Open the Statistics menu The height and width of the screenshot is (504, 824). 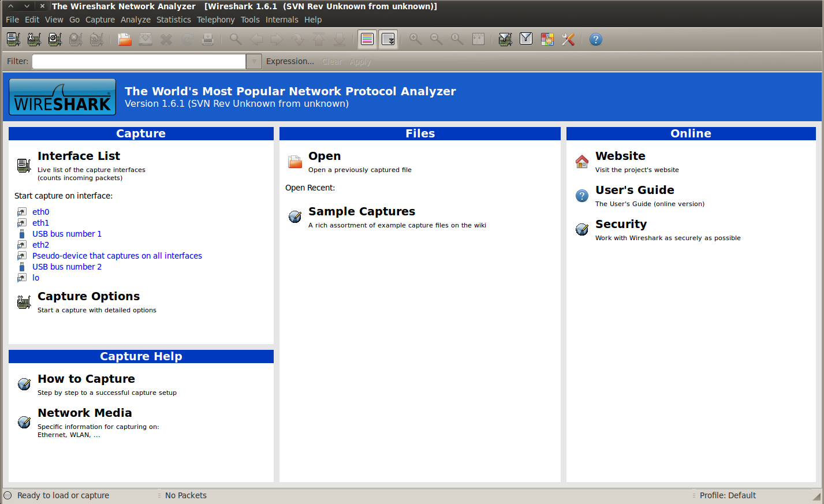[173, 20]
